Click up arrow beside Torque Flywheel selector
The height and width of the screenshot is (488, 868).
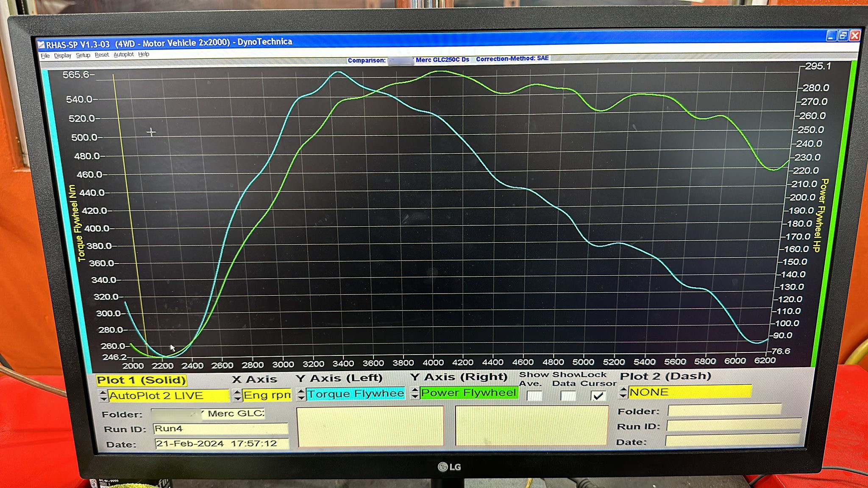(x=301, y=391)
